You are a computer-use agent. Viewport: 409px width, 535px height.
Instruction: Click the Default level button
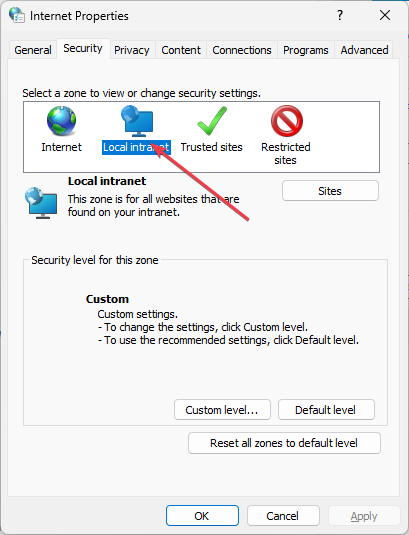coord(326,410)
